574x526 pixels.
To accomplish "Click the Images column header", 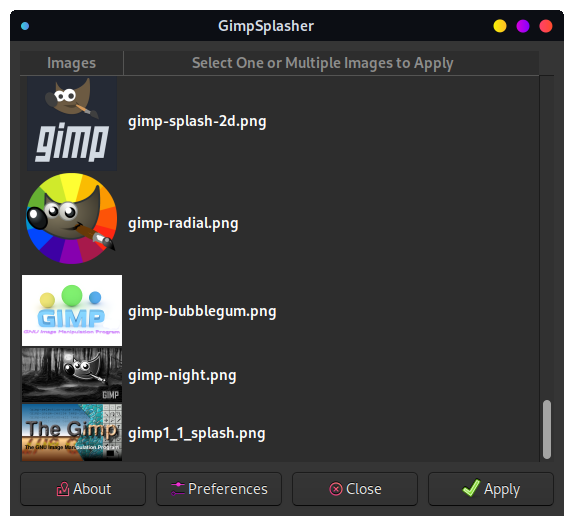I will (x=71, y=63).
